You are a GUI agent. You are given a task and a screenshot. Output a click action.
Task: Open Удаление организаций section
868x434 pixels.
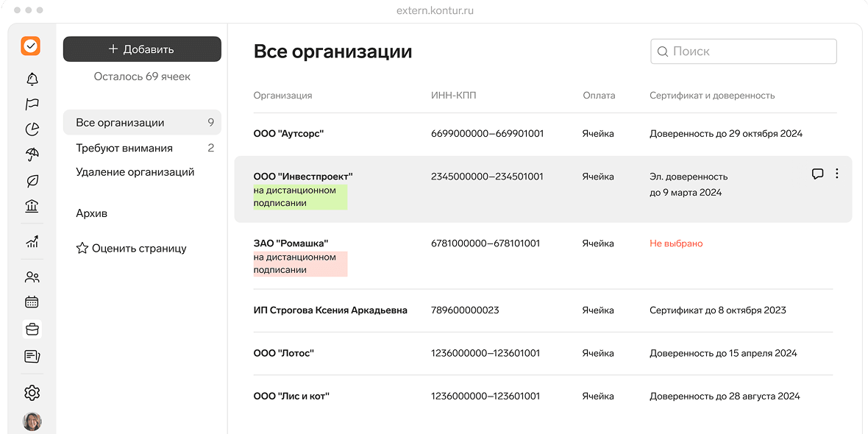point(134,171)
